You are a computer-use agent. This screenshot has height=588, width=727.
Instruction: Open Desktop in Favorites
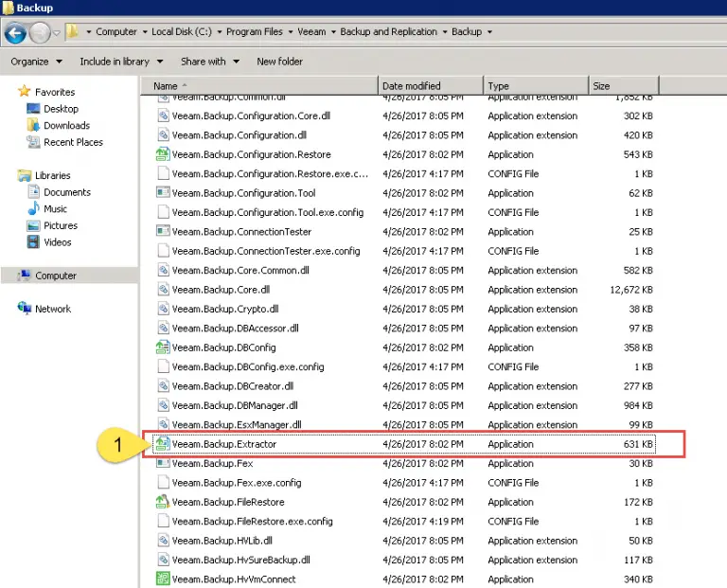tap(61, 109)
